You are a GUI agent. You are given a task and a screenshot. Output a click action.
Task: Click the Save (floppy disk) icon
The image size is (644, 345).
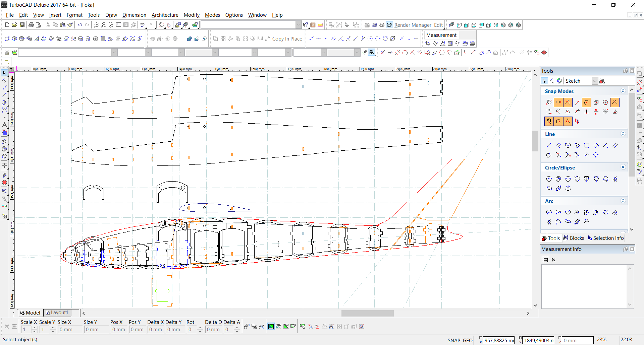22,25
